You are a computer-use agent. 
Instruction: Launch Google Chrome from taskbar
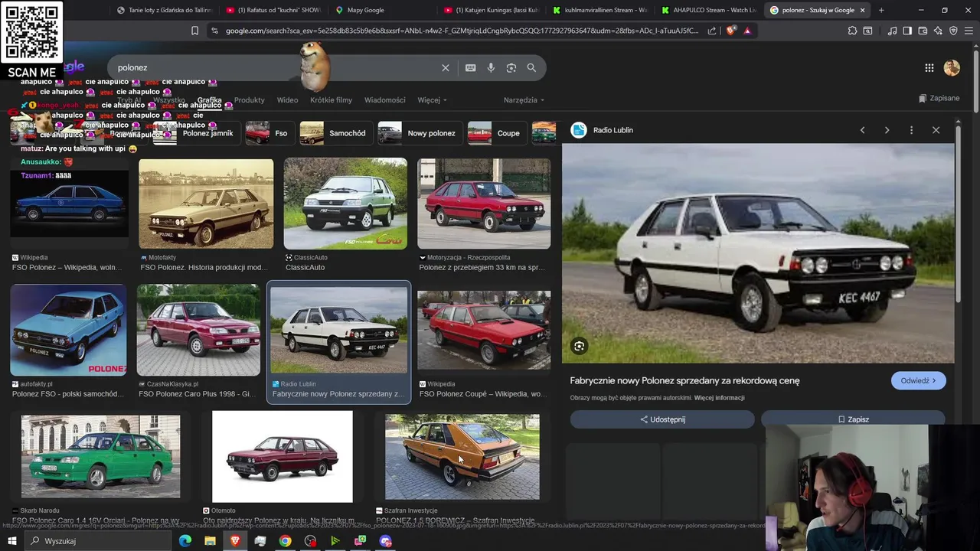click(x=285, y=541)
